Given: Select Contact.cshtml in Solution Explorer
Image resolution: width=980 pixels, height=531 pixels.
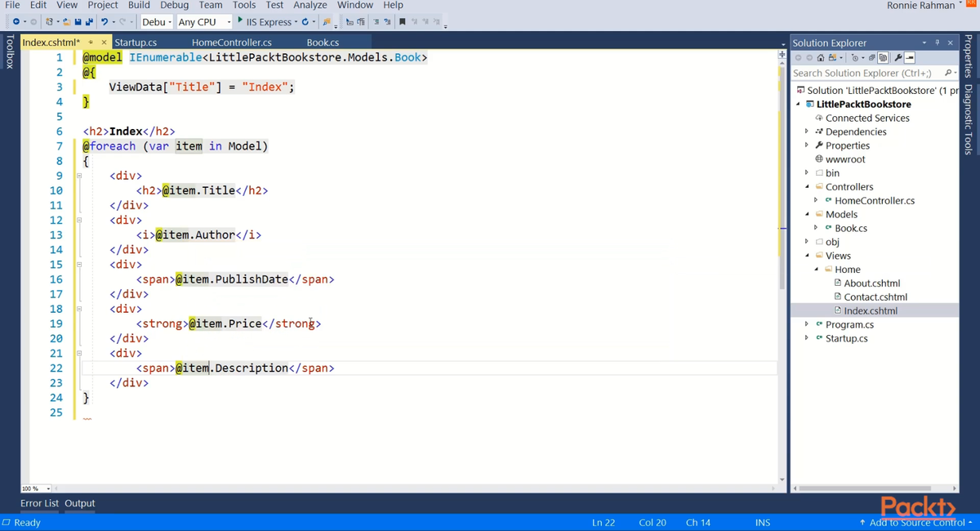Looking at the screenshot, I should [x=875, y=297].
